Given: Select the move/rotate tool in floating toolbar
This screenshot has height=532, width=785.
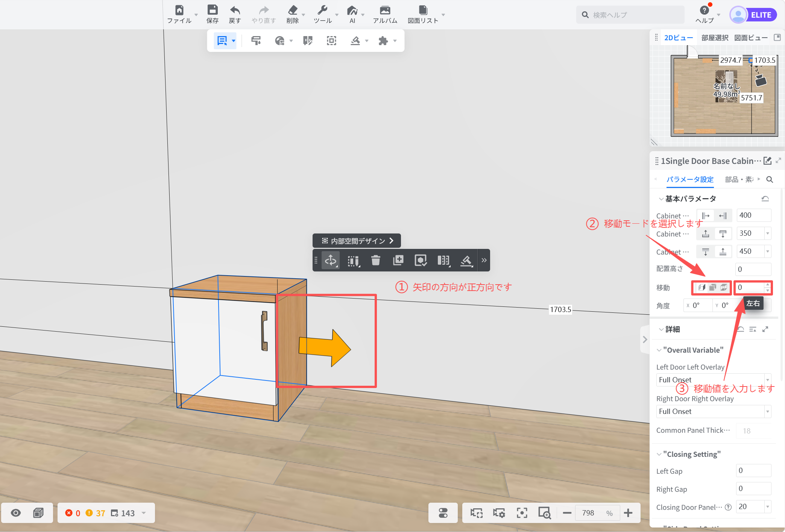Looking at the screenshot, I should click(x=331, y=260).
